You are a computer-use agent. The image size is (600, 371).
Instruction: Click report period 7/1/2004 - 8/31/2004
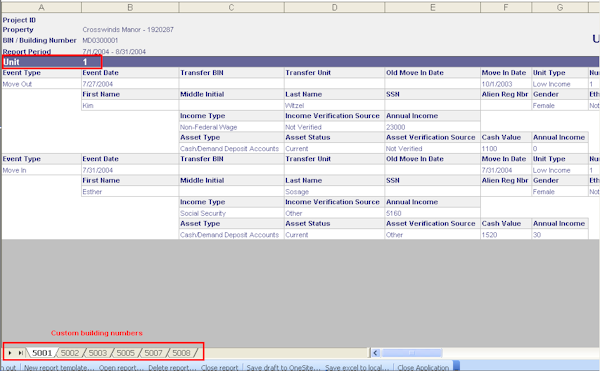pyautogui.click(x=114, y=52)
